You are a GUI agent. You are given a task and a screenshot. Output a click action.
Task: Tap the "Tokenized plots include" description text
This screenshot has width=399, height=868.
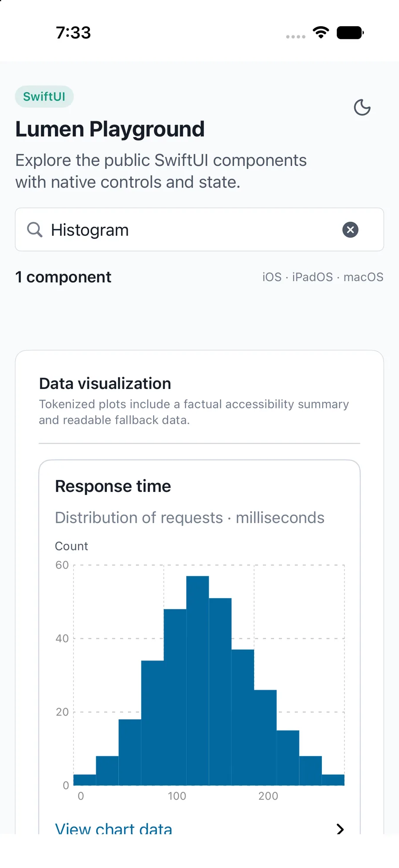click(194, 412)
